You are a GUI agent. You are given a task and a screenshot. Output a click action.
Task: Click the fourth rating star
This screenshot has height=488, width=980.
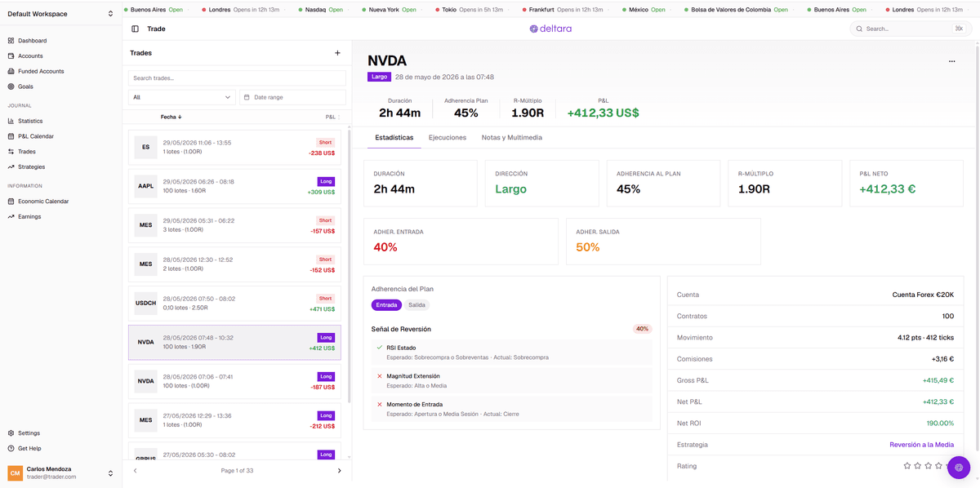coord(938,466)
